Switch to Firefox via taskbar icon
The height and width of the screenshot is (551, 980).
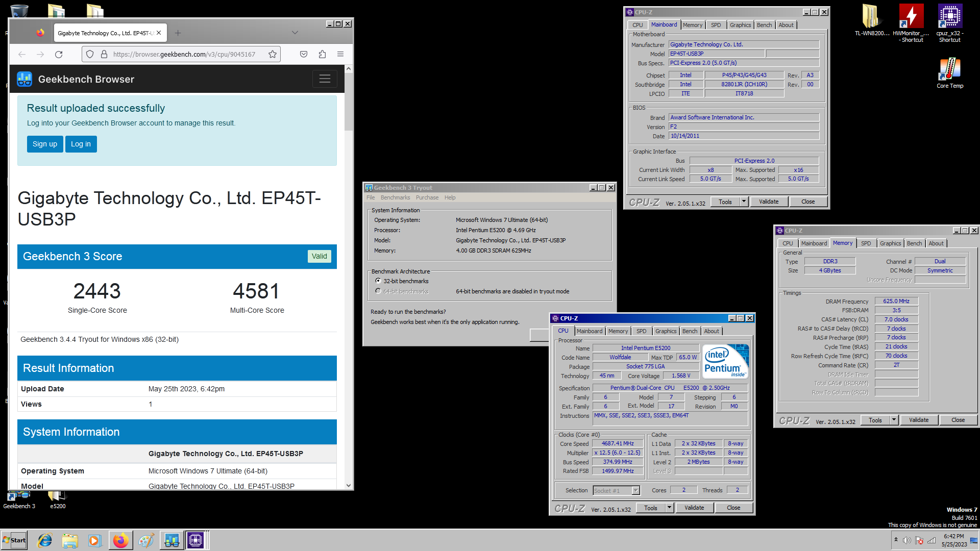120,540
